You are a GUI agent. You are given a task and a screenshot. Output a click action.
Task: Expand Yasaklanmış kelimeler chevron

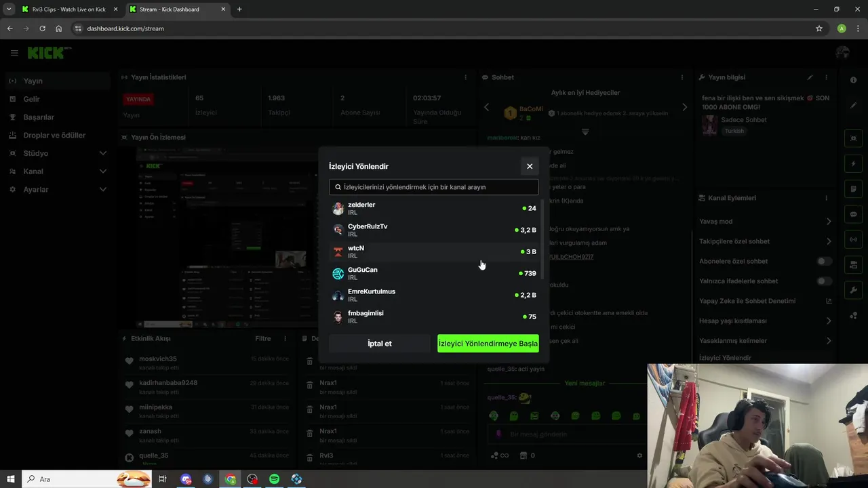click(x=829, y=341)
